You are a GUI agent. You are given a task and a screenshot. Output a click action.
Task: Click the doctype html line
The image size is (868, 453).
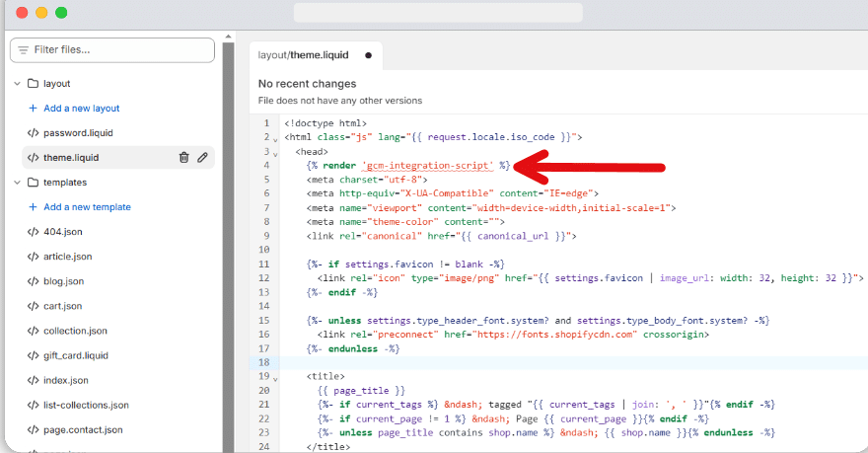tap(325, 123)
